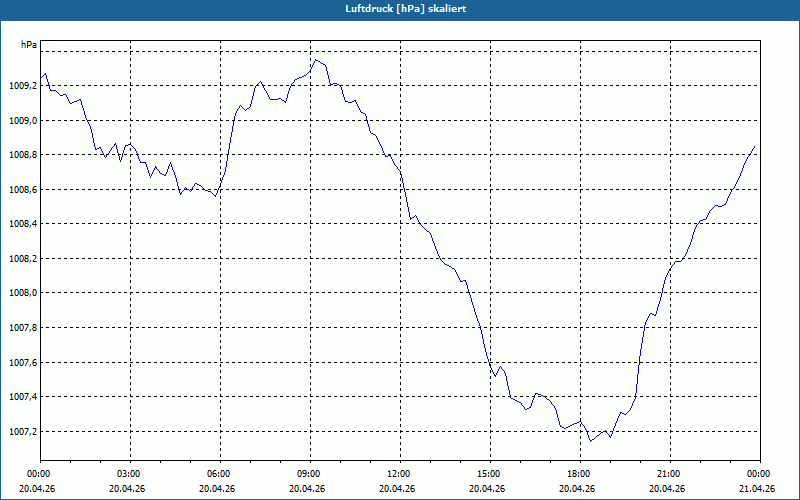The image size is (800, 500).
Task: Pick the 15:00 time axis label
Action: 490,474
